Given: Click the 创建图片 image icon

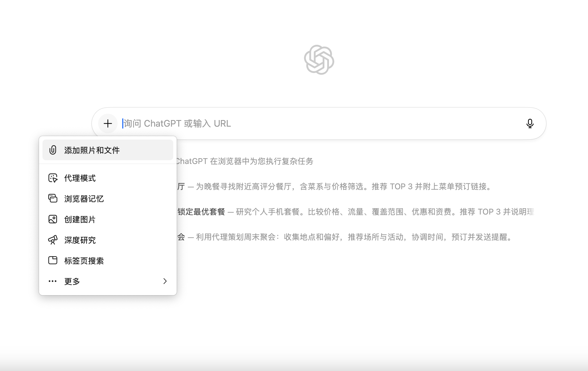Looking at the screenshot, I should 53,219.
